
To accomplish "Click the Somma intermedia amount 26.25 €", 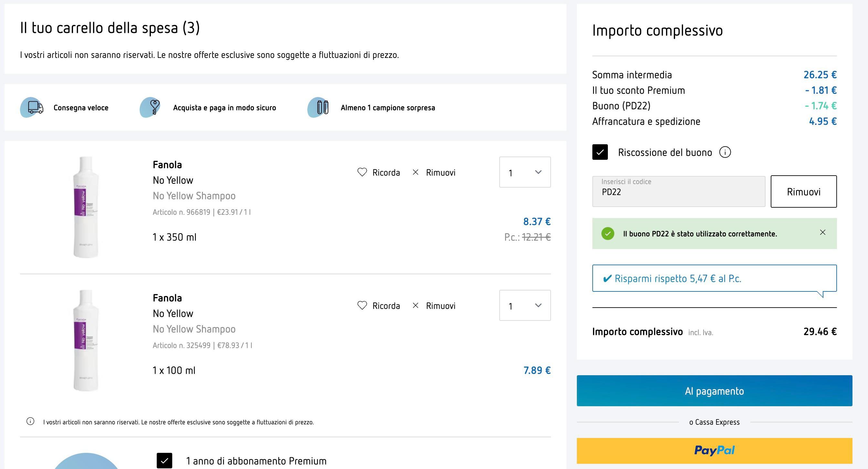I will pyautogui.click(x=820, y=74).
